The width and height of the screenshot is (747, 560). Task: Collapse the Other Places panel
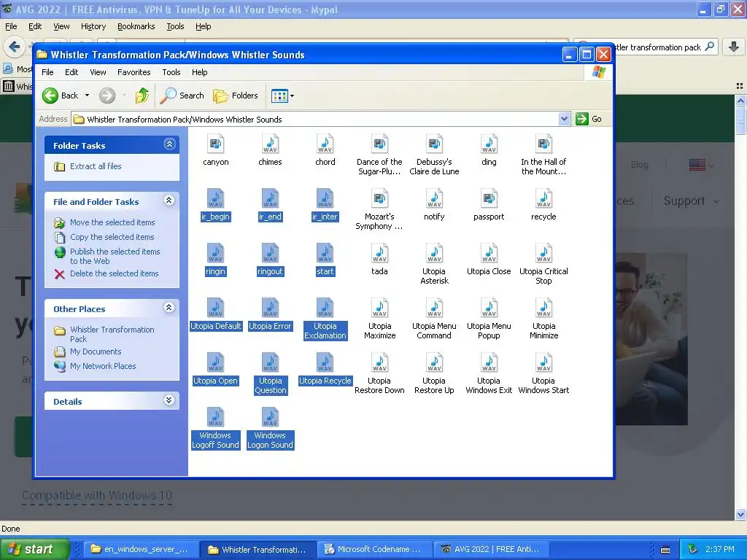[x=169, y=308]
